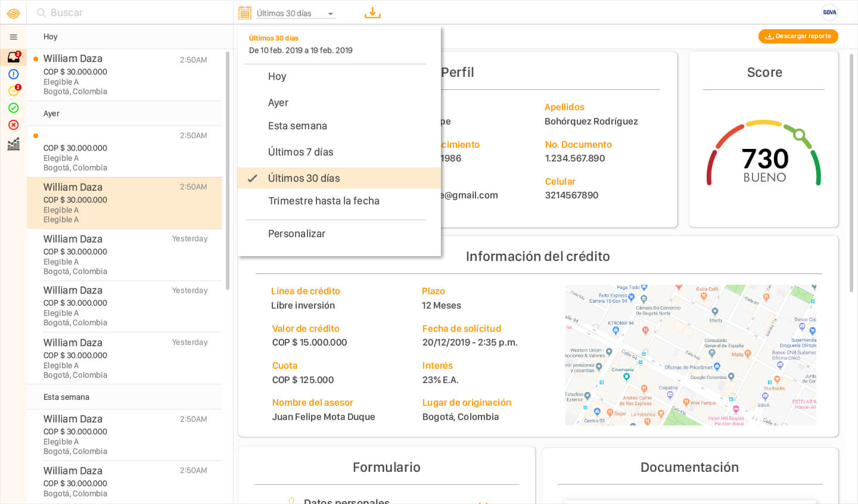Select the blue alert status filter

[x=13, y=74]
